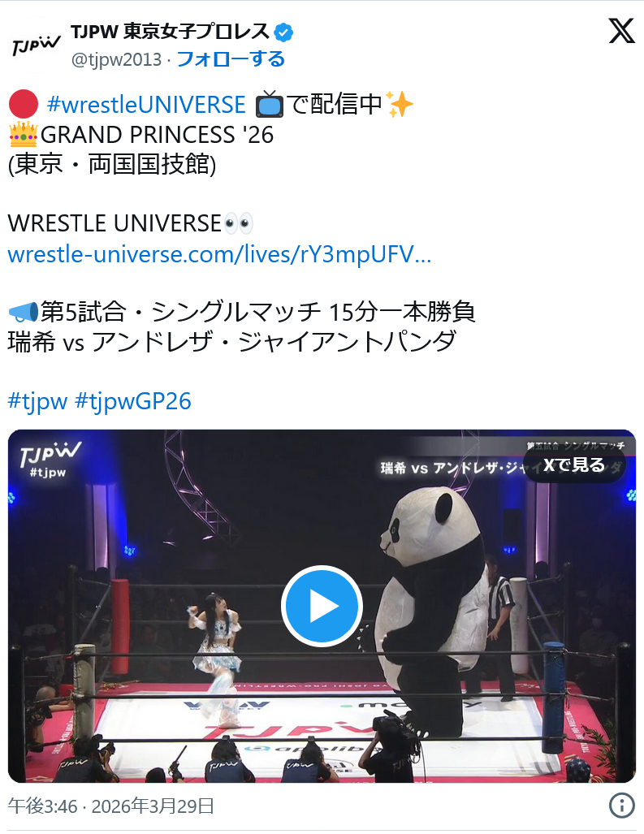Open the tweet info icon
644x834 pixels.
point(621,806)
